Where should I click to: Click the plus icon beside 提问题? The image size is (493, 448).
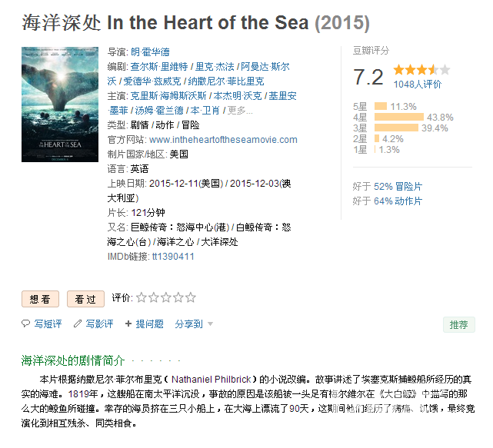point(128,324)
